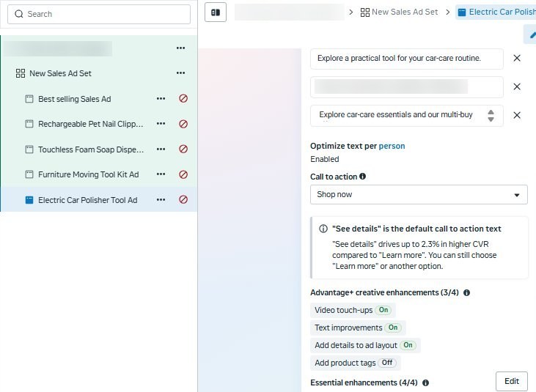Open options for Furniture Moving Tool Kit Ad

pos(161,174)
